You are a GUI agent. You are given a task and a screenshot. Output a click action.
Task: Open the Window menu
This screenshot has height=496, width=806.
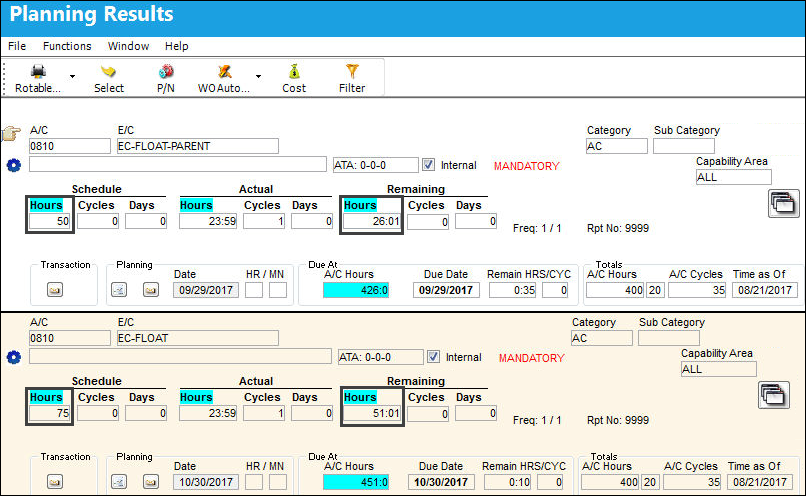pos(129,46)
